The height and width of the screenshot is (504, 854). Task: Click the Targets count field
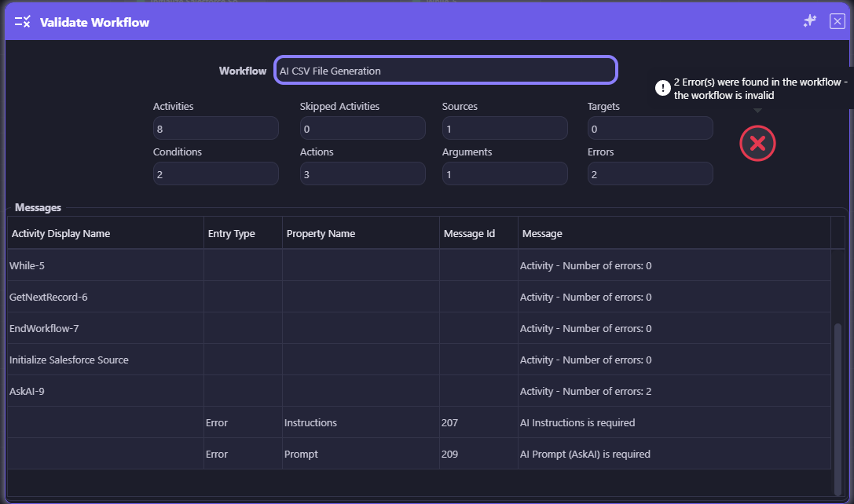[x=651, y=129]
